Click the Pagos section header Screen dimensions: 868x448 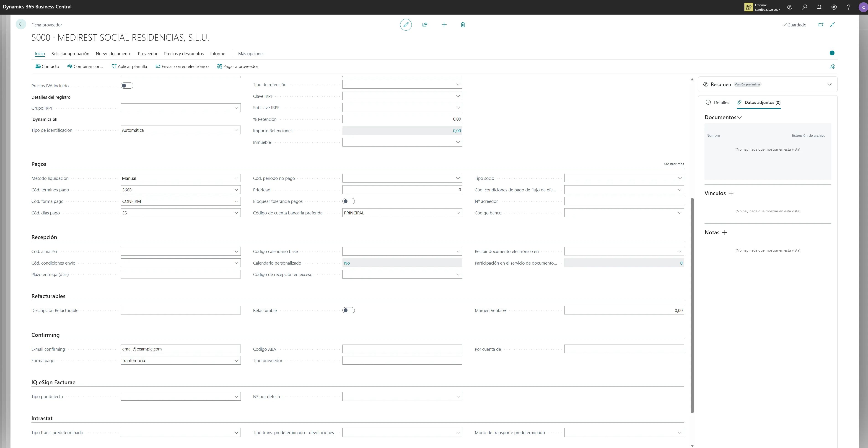coord(39,164)
